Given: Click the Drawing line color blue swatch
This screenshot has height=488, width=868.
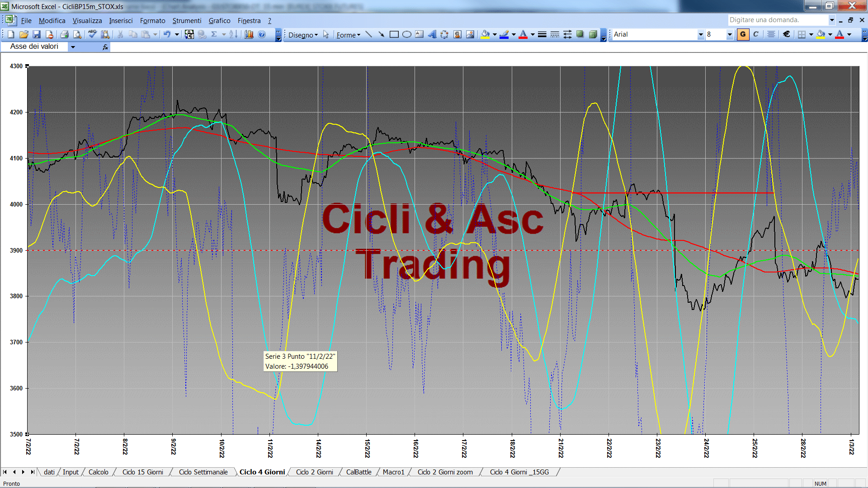Looking at the screenshot, I should tap(505, 34).
